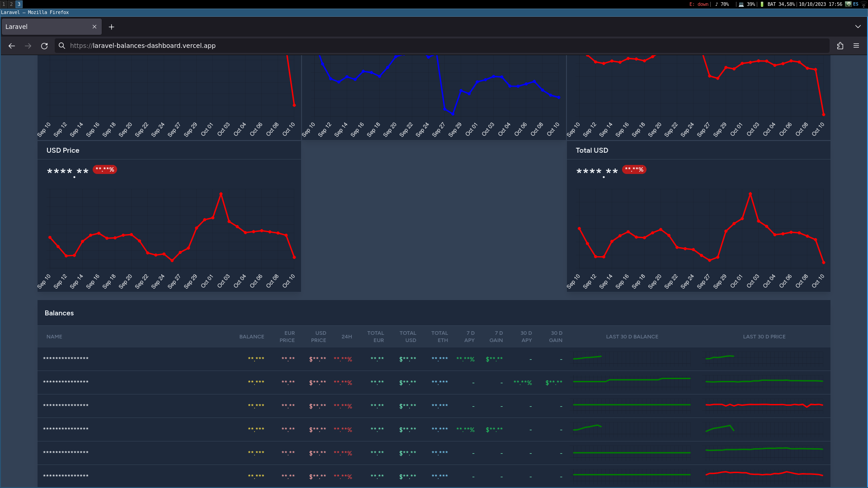868x488 pixels.
Task: Click the TOTAL USD column header
Action: tap(408, 337)
